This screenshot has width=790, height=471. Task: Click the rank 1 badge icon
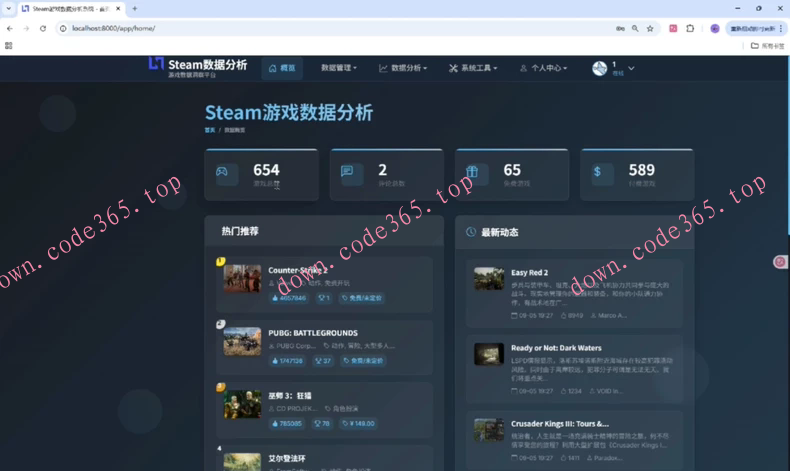221,261
